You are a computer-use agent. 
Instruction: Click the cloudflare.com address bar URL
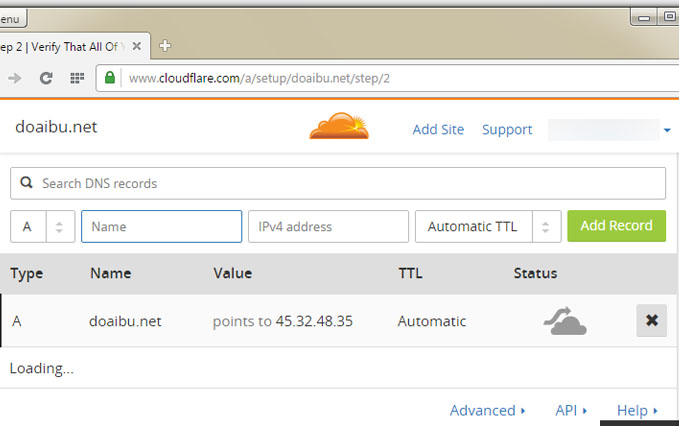point(259,78)
